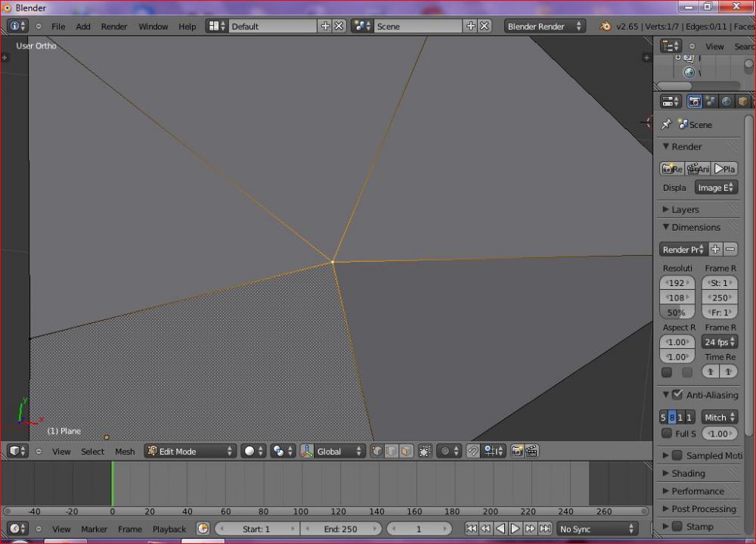This screenshot has width=756, height=544.
Task: Open the Render menu in top bar
Action: [114, 26]
